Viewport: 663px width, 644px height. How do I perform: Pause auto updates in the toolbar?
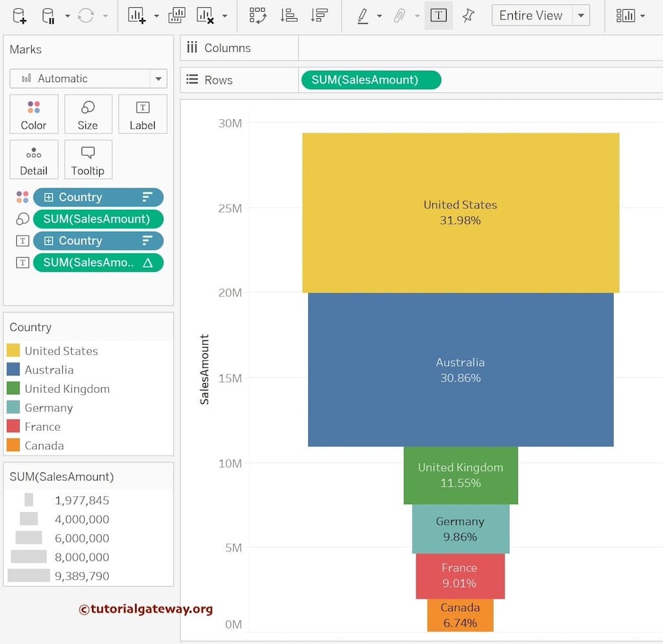49,16
